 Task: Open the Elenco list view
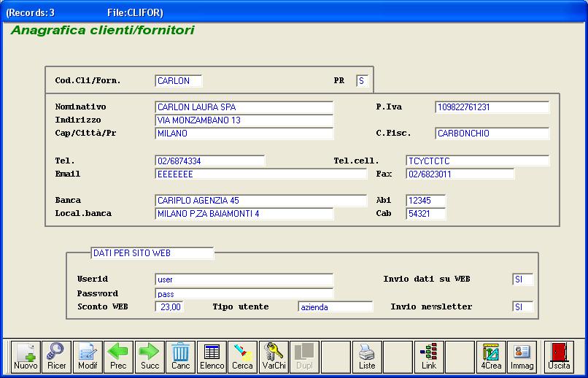coord(212,357)
